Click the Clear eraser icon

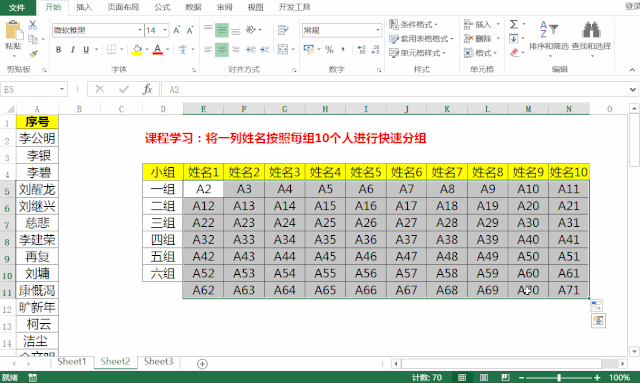tap(514, 53)
